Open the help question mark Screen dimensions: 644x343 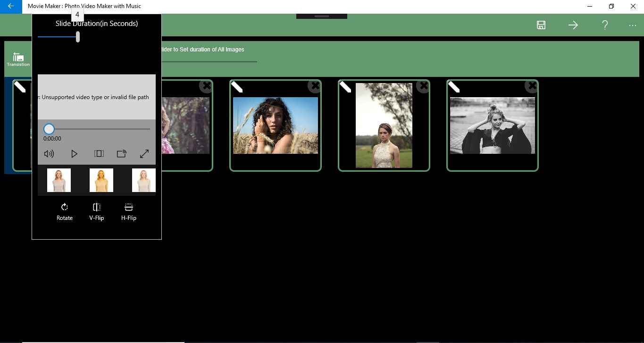pyautogui.click(x=605, y=25)
